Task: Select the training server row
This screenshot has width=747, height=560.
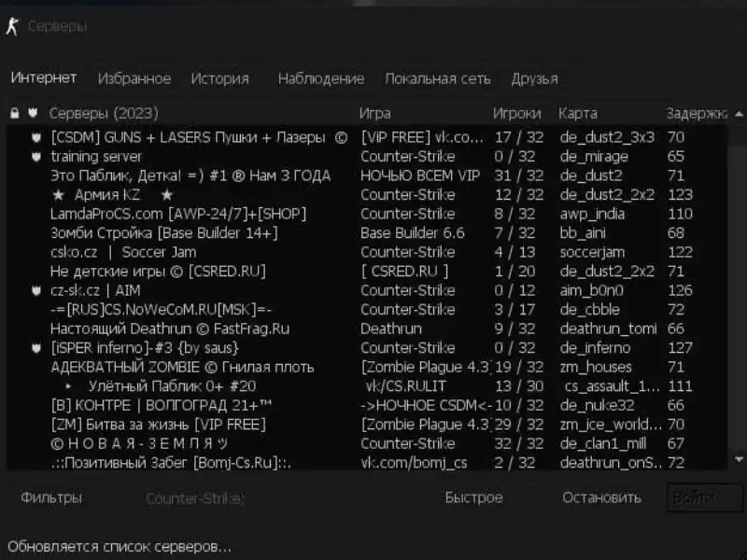Action: click(x=367, y=157)
